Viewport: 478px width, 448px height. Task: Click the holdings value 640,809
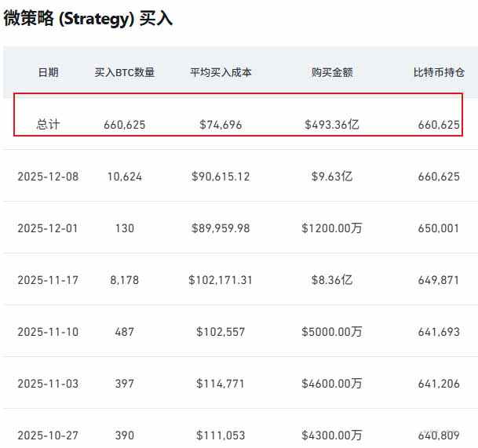coord(439,435)
